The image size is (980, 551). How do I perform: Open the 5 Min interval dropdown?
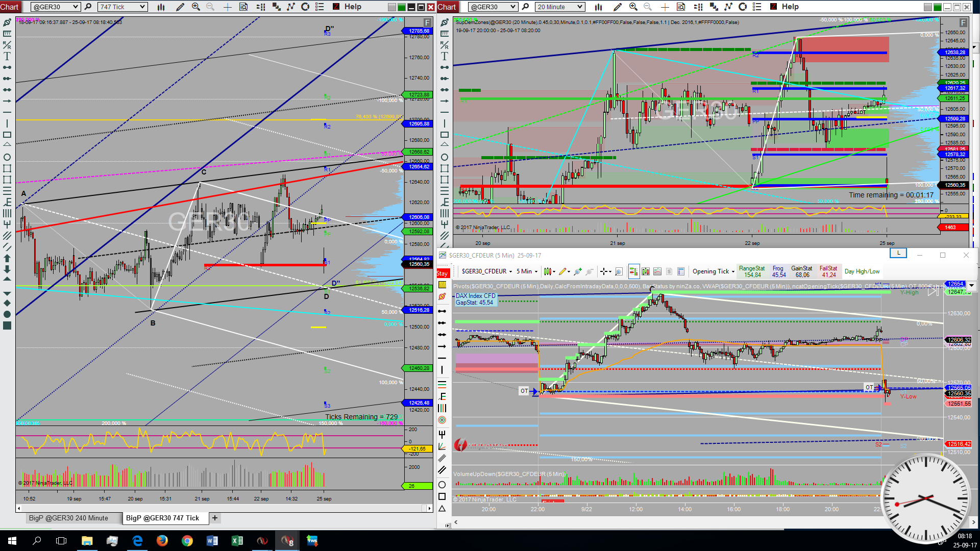pos(527,271)
